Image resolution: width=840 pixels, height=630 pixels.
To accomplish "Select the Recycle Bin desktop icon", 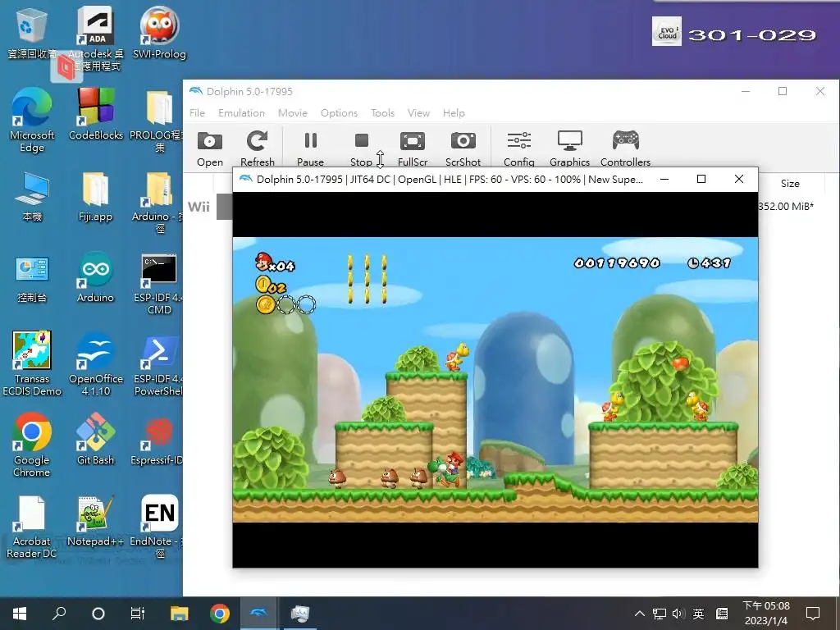I will [x=32, y=33].
